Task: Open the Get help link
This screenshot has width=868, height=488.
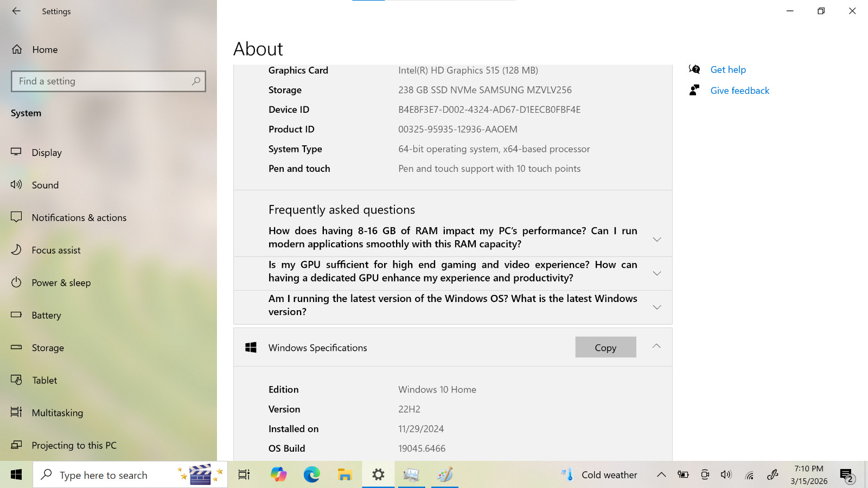Action: tap(728, 69)
